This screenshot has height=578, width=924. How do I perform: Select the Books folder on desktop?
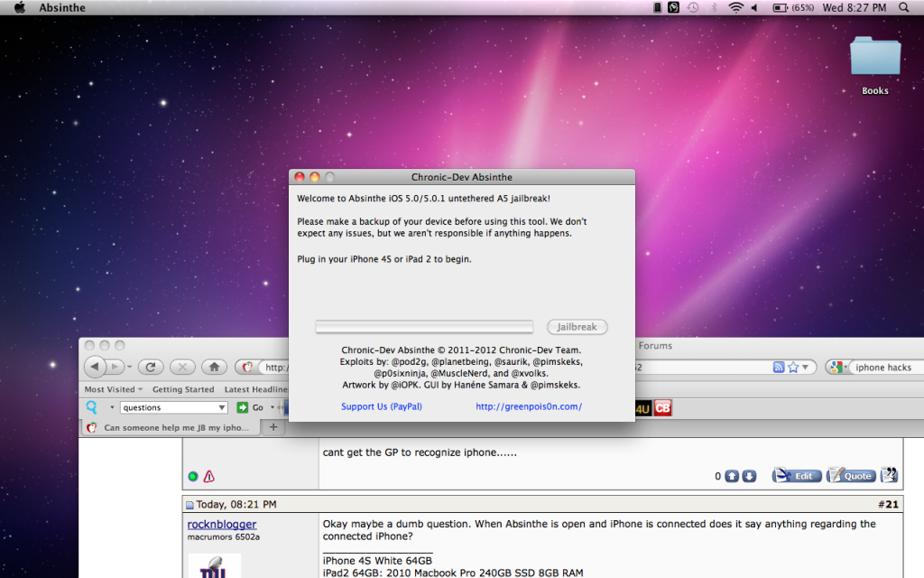tap(875, 56)
